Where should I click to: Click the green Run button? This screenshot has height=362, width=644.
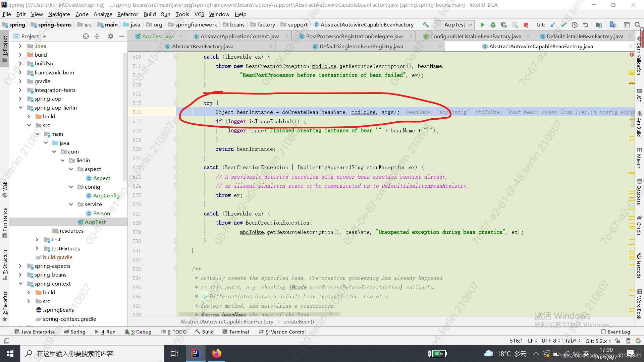(x=482, y=25)
